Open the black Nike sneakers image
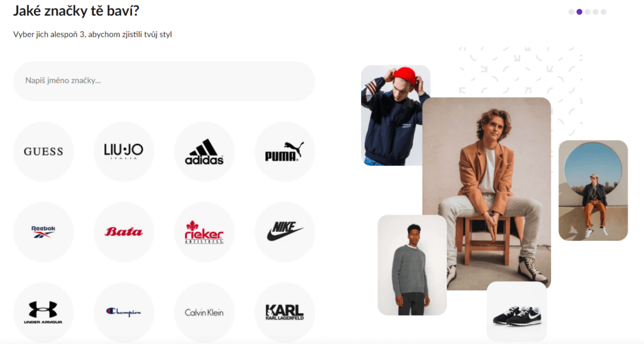The image size is (644, 344). [517, 311]
